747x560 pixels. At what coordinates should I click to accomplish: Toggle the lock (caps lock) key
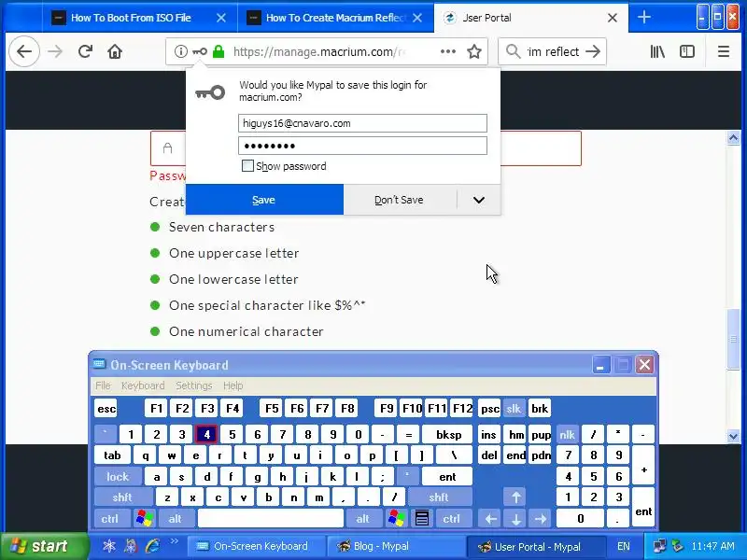(118, 476)
